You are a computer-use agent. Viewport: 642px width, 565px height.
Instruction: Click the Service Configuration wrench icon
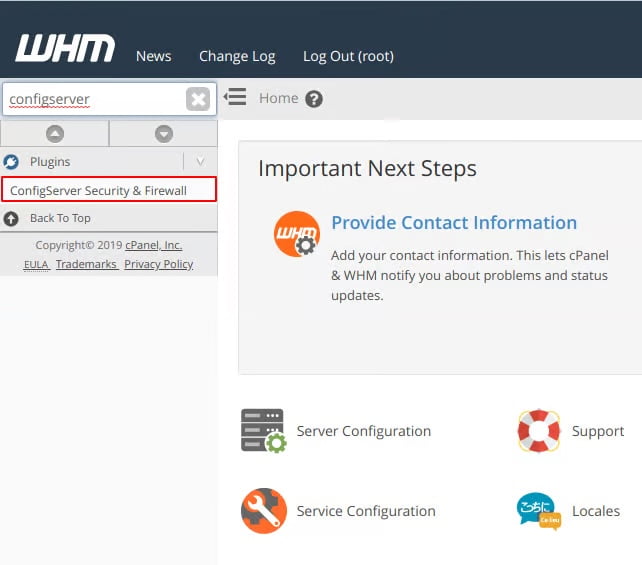264,511
